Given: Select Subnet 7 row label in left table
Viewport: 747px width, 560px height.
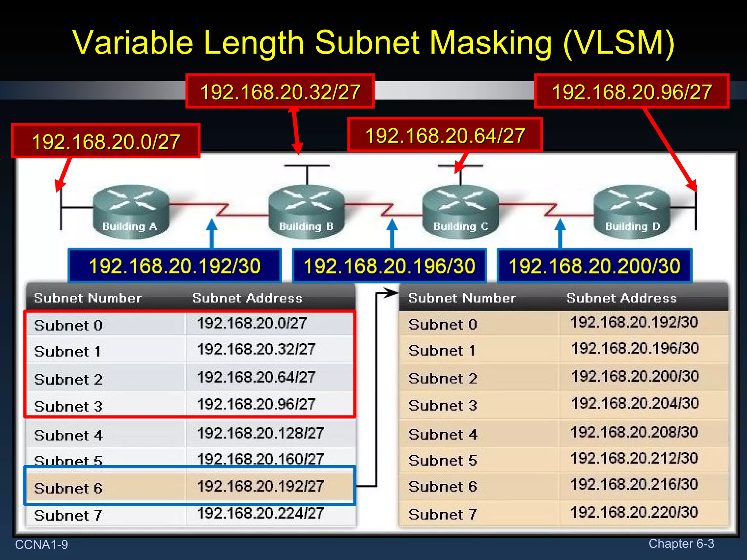Looking at the screenshot, I should pos(68,515).
